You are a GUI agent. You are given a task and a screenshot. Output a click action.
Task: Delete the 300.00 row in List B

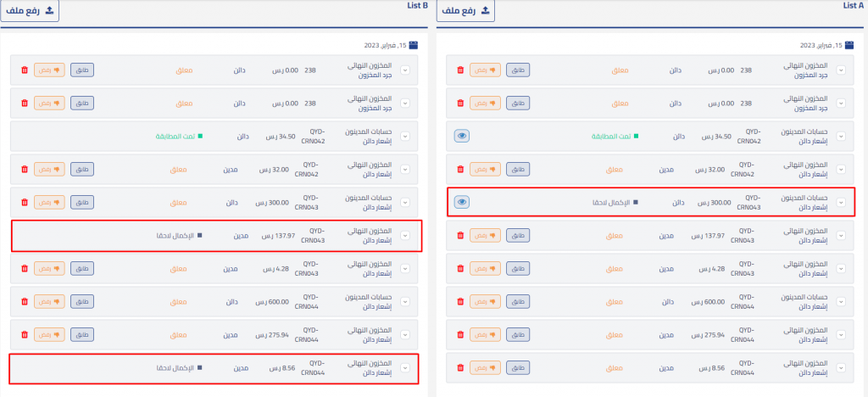tap(25, 202)
